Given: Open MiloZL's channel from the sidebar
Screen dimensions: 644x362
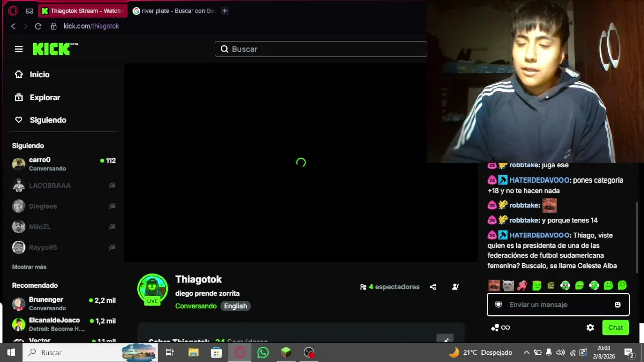Looking at the screenshot, I should [x=64, y=227].
